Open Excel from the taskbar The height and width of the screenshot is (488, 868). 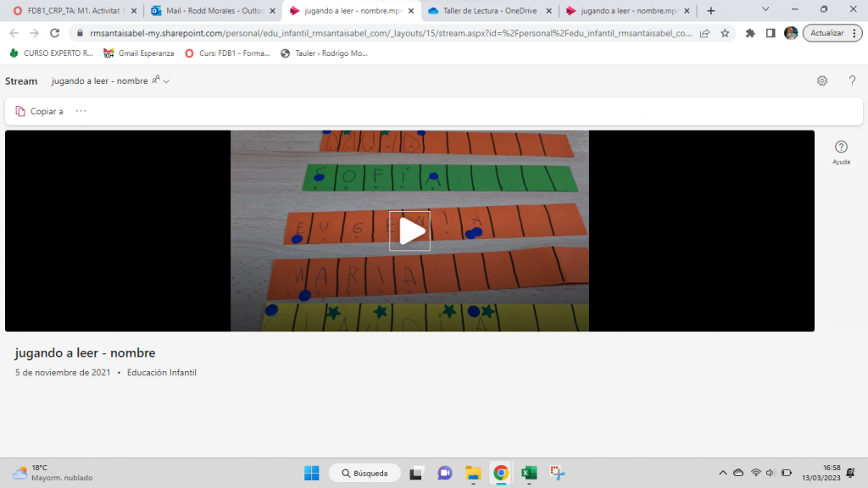[529, 473]
